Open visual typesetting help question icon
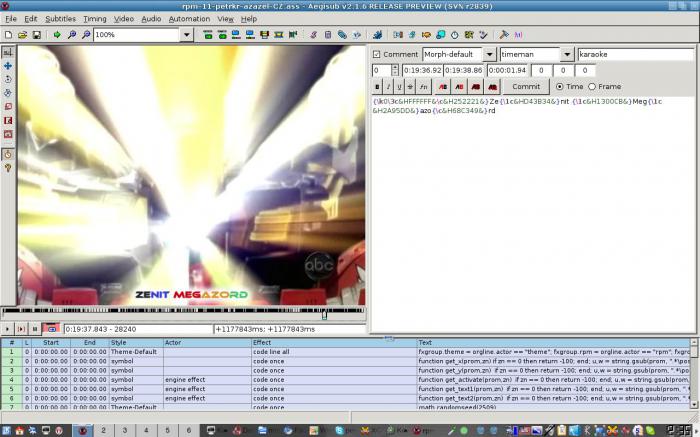The width and height of the screenshot is (700, 437). [8, 168]
